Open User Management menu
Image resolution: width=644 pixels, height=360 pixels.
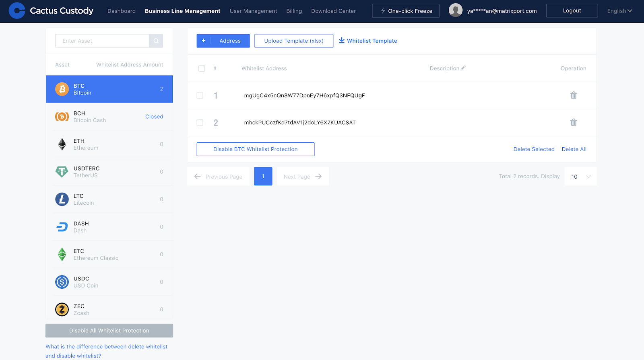pos(253,11)
